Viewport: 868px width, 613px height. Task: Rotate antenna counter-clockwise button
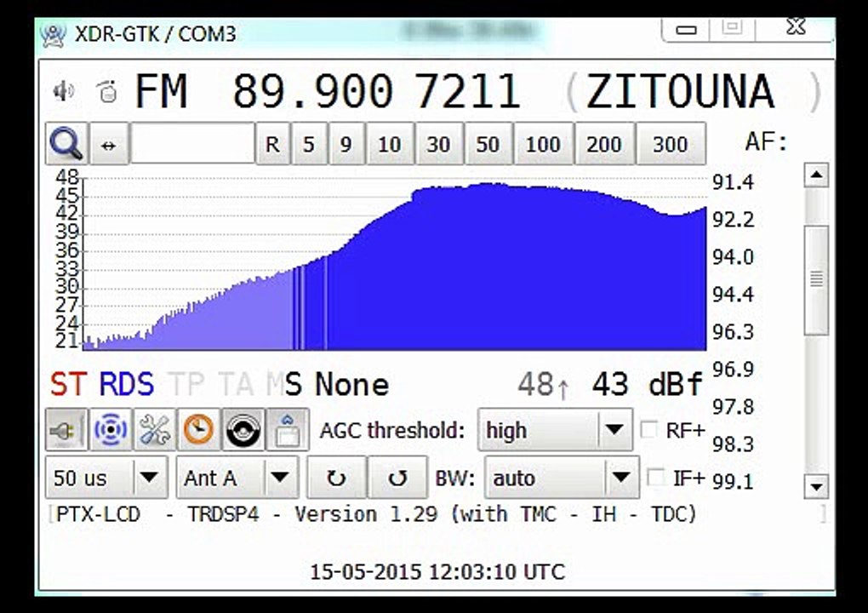[x=397, y=478]
